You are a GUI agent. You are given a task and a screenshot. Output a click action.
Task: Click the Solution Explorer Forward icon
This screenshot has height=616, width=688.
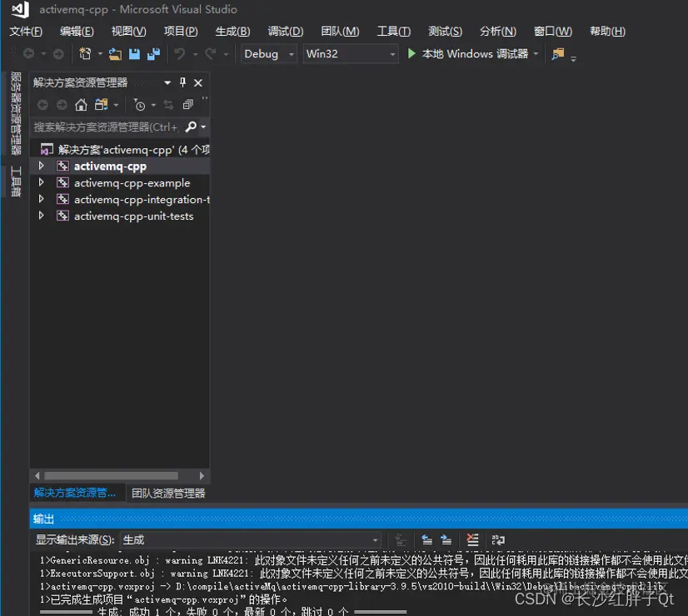point(62,105)
